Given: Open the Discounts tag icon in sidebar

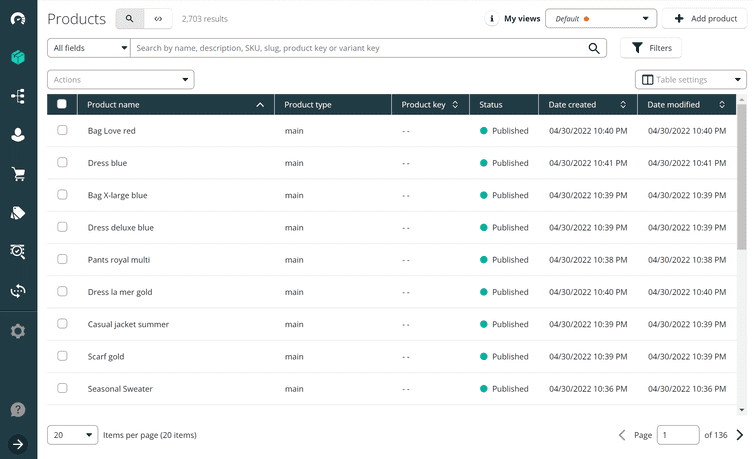Looking at the screenshot, I should (x=18, y=213).
